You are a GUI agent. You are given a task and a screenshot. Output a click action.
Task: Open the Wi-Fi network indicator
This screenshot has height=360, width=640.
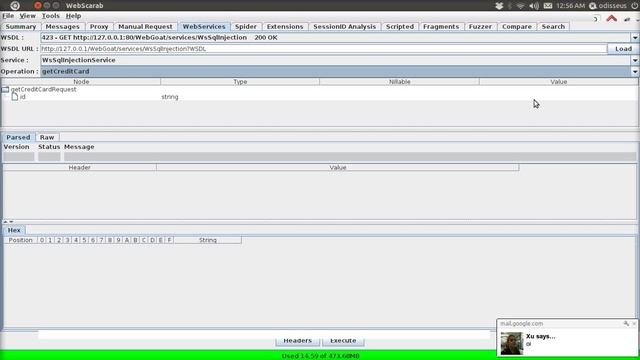(520, 6)
